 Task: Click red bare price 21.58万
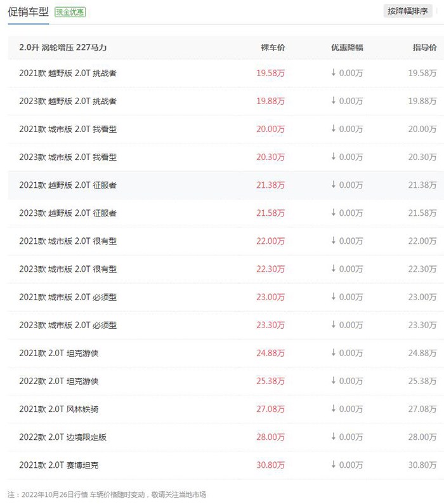pyautogui.click(x=270, y=213)
